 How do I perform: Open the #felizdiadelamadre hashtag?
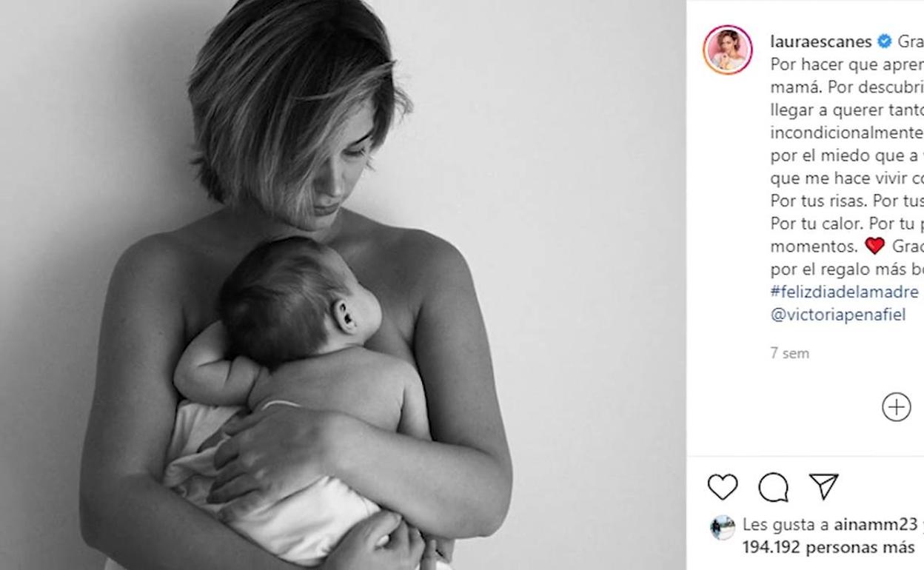tap(845, 292)
